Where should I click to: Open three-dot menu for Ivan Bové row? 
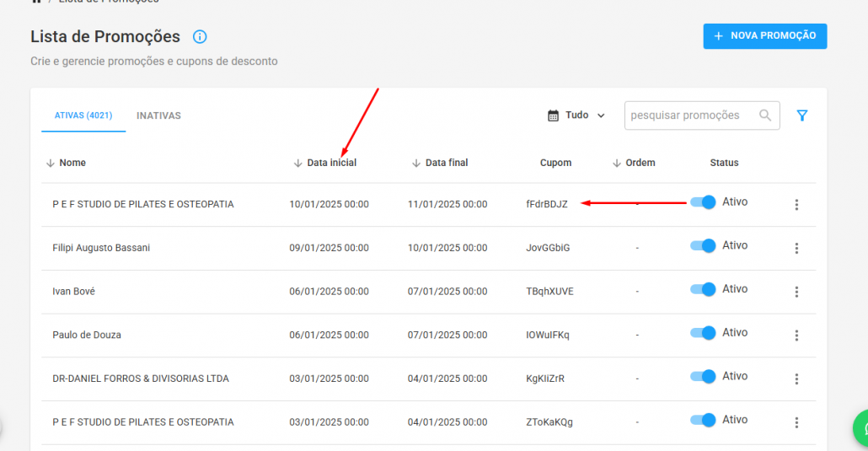(x=796, y=292)
